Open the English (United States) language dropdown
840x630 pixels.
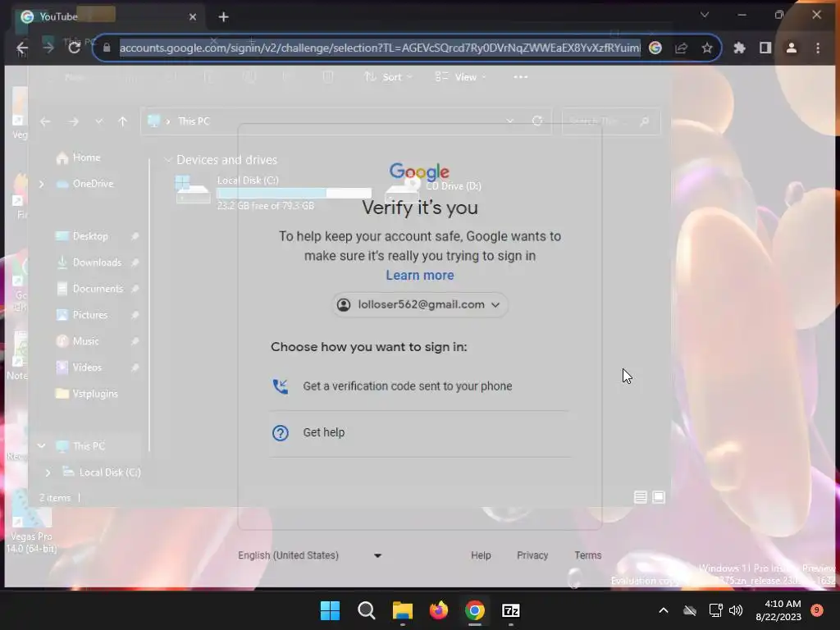pyautogui.click(x=310, y=555)
